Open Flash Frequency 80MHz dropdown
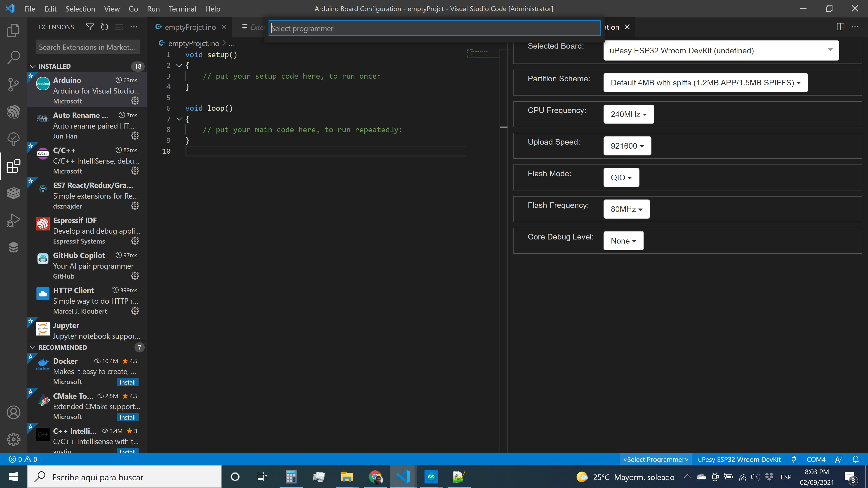 [x=626, y=209]
